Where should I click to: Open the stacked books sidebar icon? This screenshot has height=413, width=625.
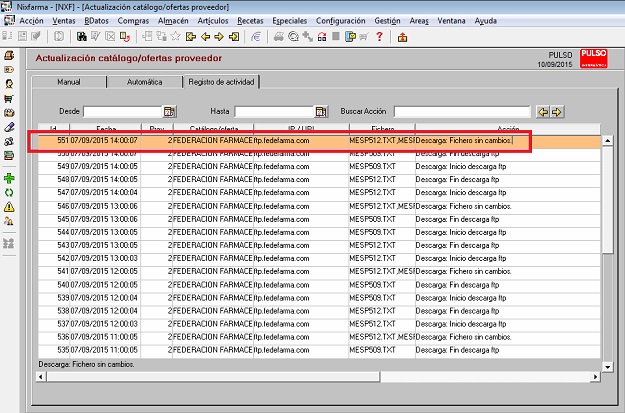(x=9, y=155)
